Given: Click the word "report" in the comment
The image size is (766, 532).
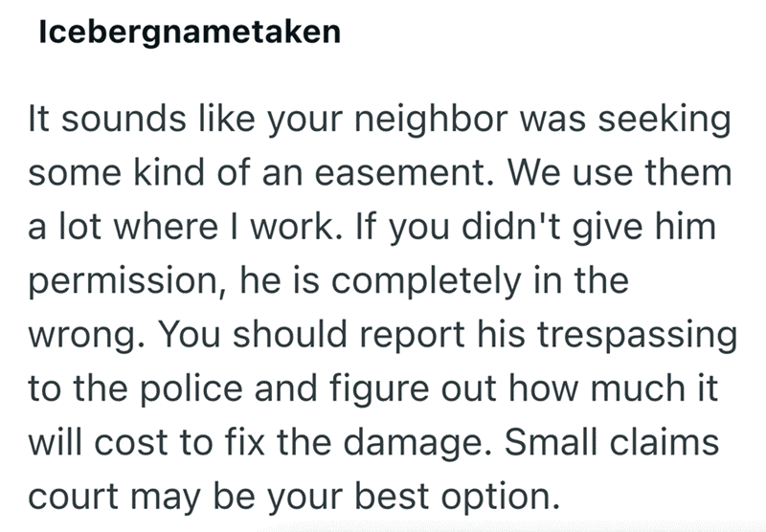Looking at the screenshot, I should tap(412, 336).
